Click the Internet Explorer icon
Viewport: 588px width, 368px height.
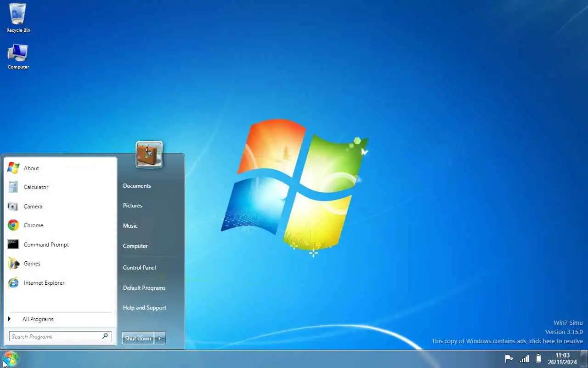click(13, 283)
